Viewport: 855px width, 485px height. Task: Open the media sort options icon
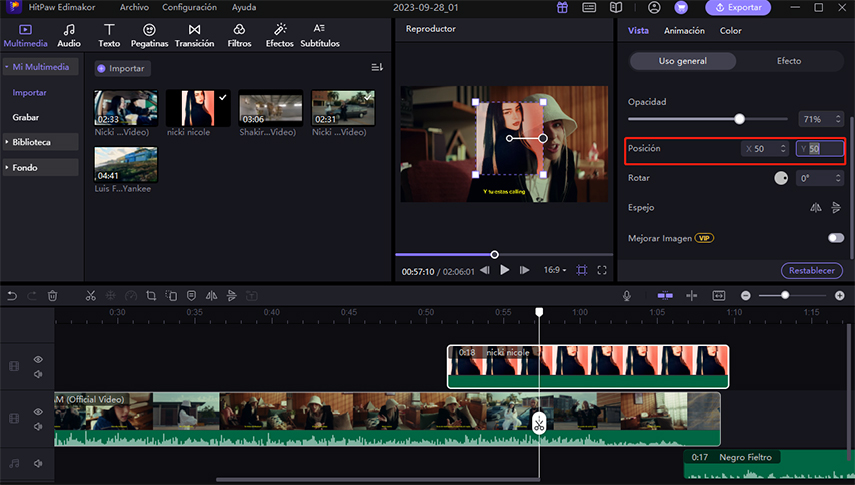[x=377, y=67]
